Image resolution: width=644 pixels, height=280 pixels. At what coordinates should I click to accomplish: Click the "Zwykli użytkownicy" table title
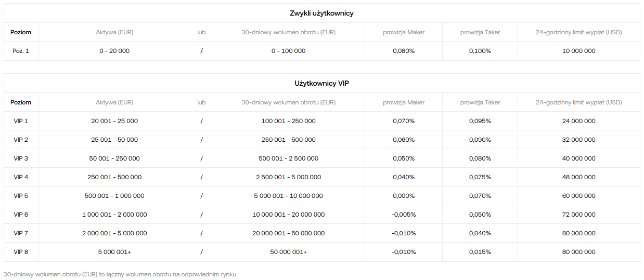tap(321, 13)
